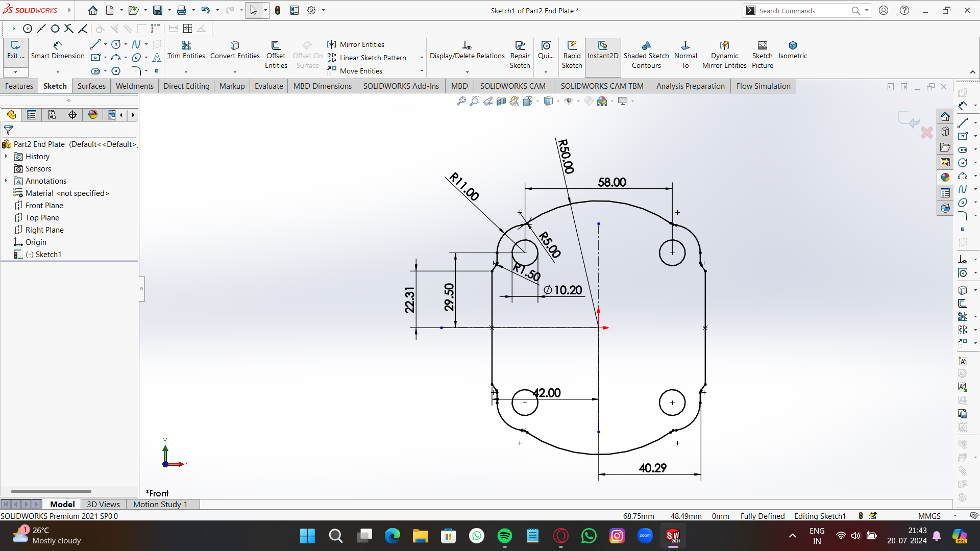Select the Rapid Sketch tool

(572, 55)
